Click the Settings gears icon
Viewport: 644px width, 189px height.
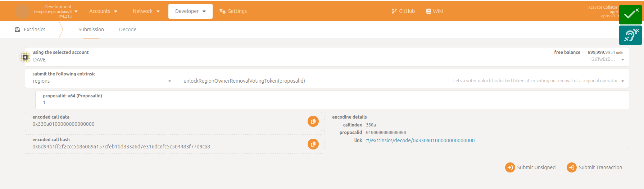click(222, 11)
